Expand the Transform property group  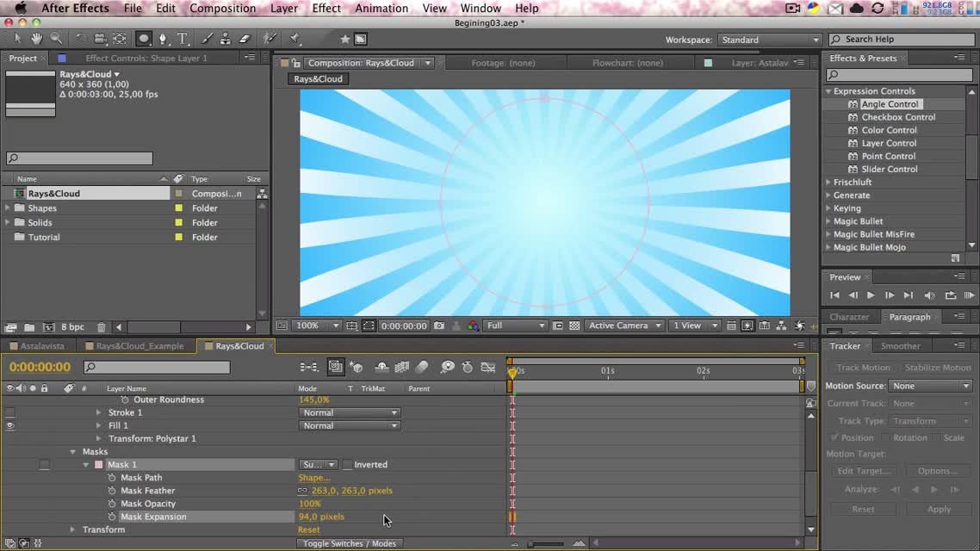coord(72,529)
